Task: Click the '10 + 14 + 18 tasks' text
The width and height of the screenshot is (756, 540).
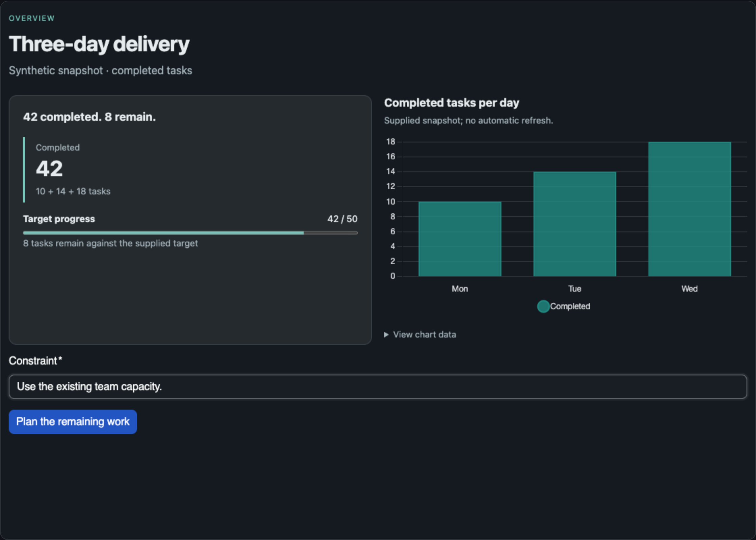Action: pos(73,191)
